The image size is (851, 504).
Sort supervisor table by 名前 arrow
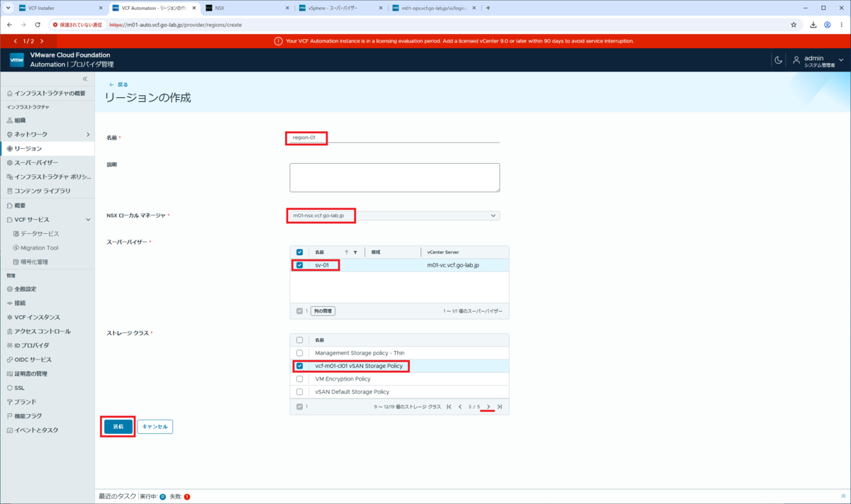coord(346,252)
